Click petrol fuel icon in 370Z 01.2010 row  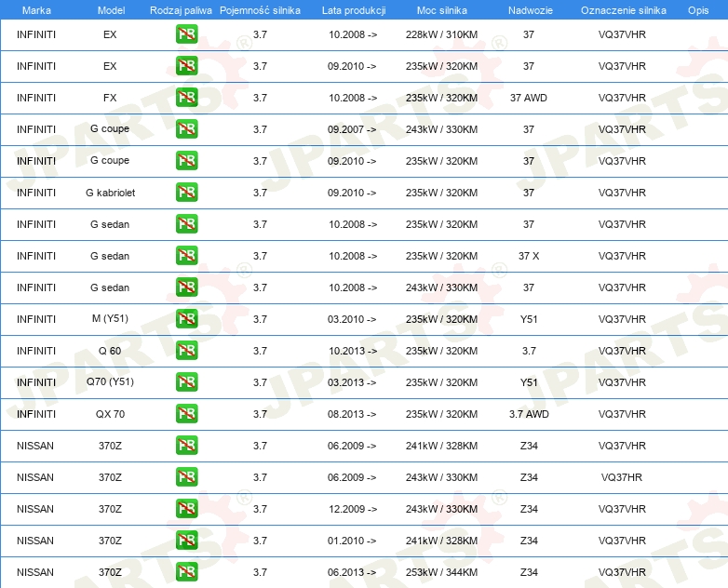186,541
